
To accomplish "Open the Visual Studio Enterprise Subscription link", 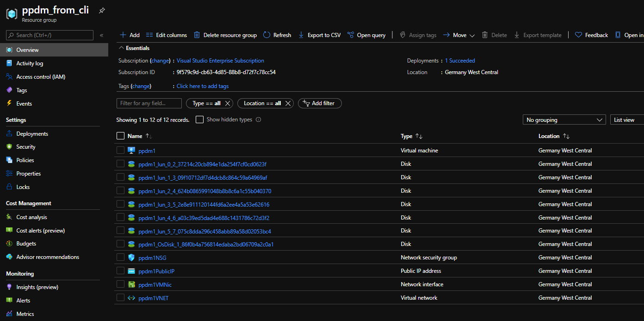I will click(x=220, y=61).
